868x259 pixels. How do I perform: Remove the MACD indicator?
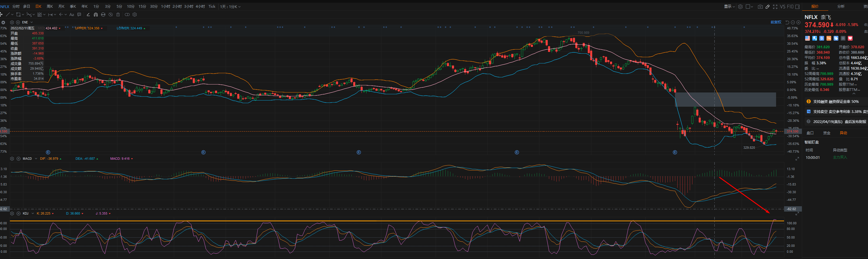click(x=18, y=159)
